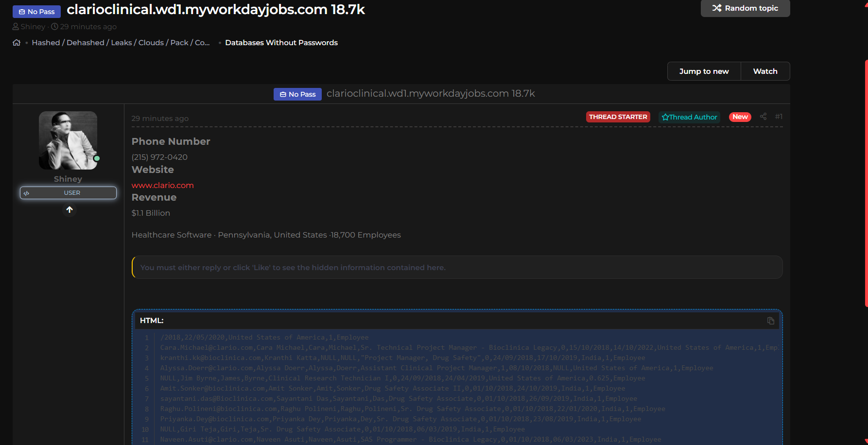Click the USER rank banner
Screen dimensions: 868x445
[68, 193]
